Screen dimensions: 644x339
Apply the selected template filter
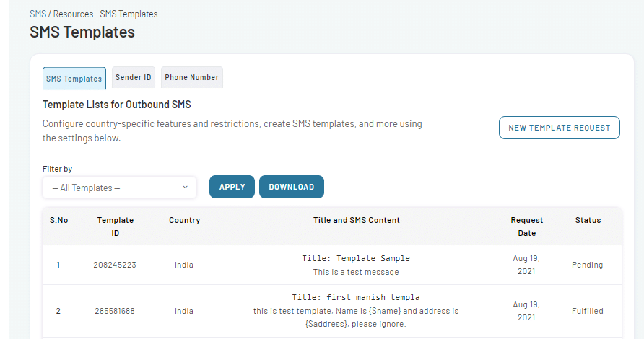(232, 187)
